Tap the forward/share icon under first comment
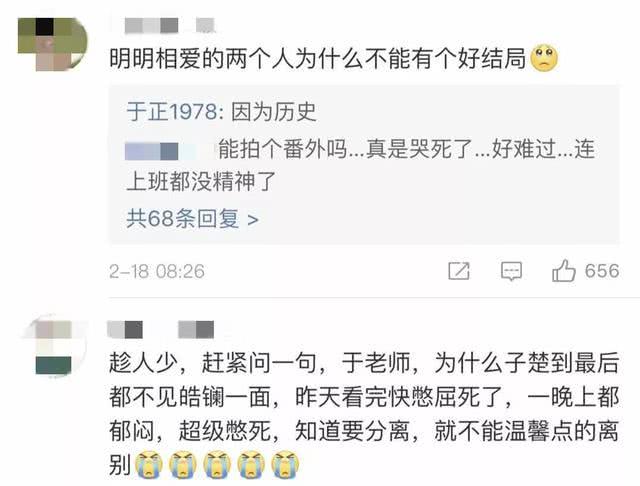The image size is (640, 486). [x=459, y=271]
